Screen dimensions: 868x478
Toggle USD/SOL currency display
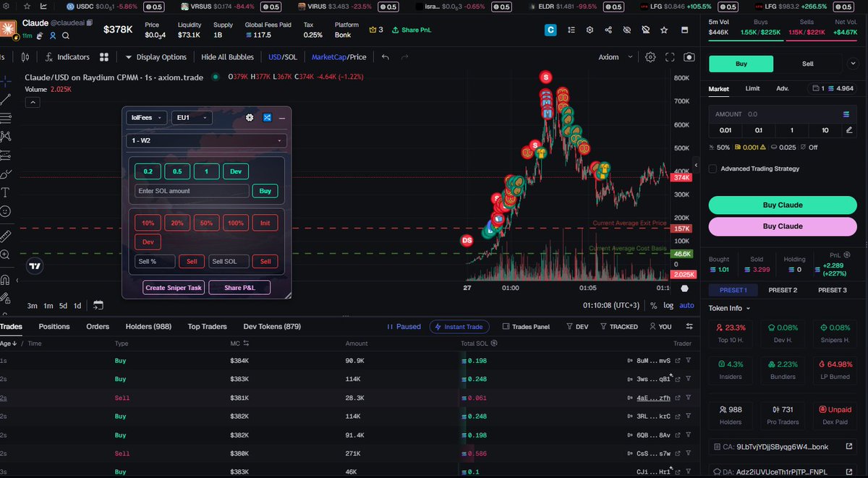click(282, 57)
